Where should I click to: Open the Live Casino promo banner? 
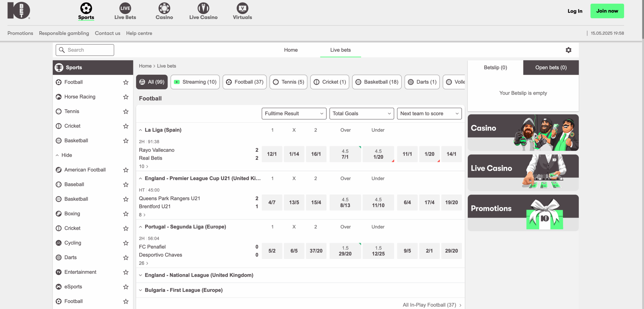[x=523, y=173]
